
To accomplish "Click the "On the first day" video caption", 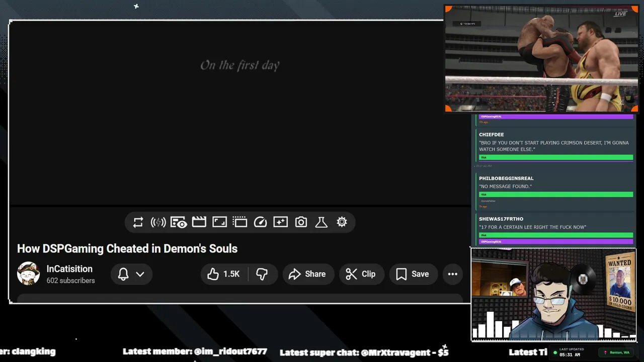I will point(240,65).
